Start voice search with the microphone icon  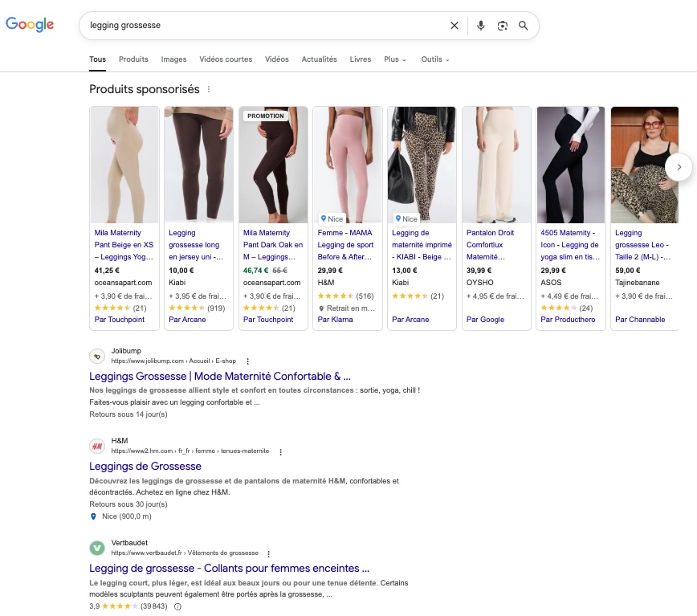click(480, 26)
